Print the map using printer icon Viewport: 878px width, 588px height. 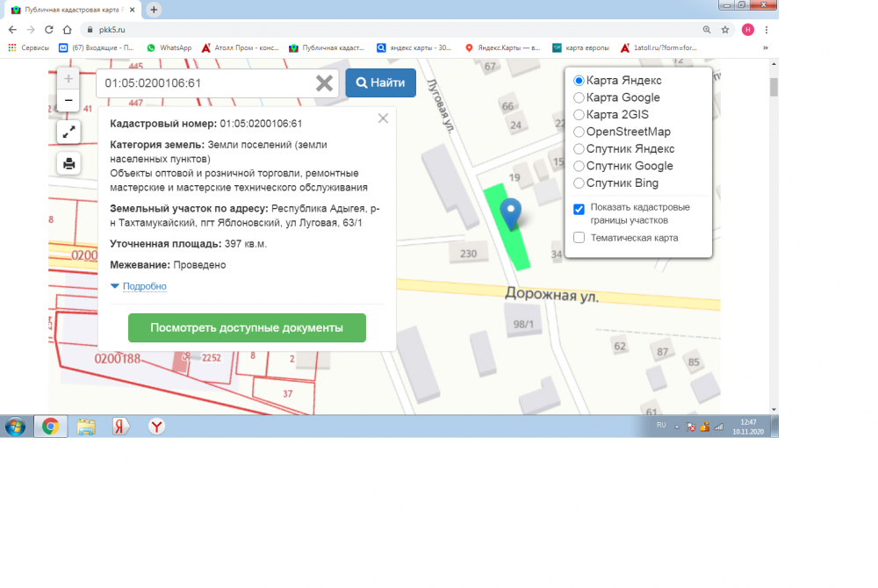pos(68,163)
